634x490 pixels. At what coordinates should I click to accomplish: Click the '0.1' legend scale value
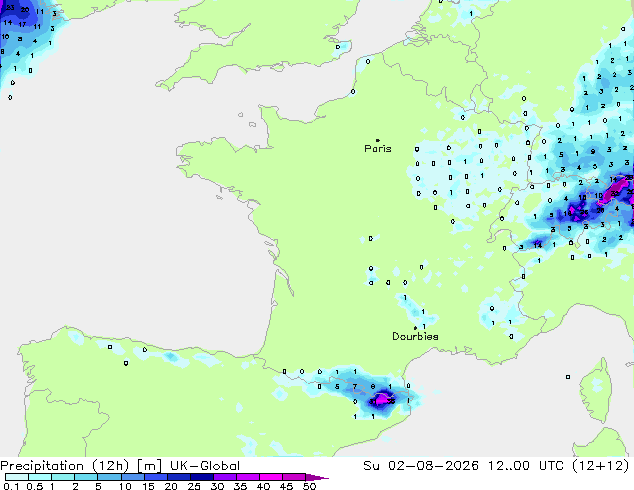[x=11, y=486]
